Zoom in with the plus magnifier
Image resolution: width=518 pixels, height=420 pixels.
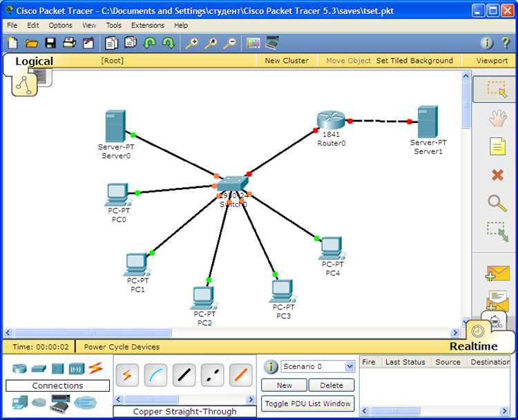pyautogui.click(x=191, y=44)
